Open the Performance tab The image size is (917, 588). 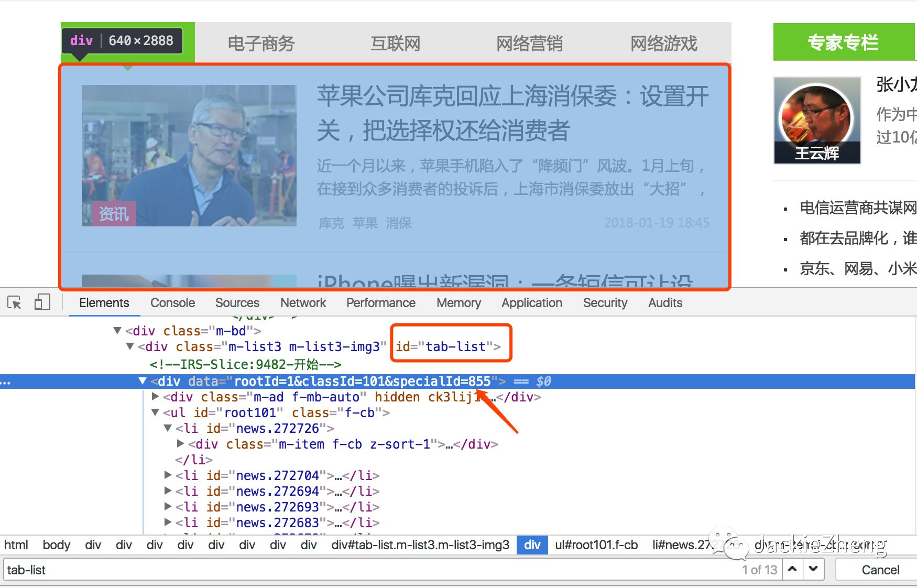point(380,303)
